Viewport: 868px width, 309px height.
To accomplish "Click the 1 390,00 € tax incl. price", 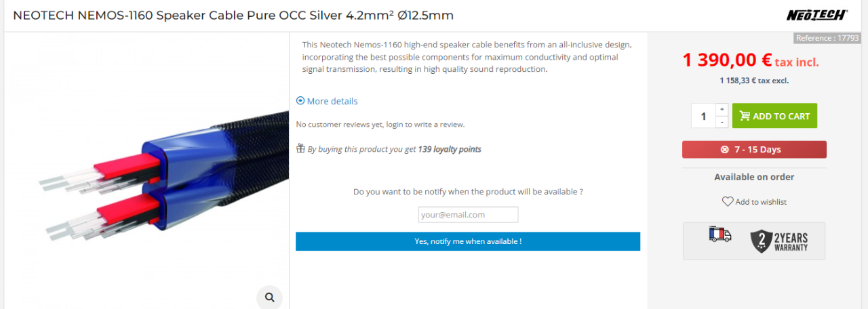I will (751, 61).
